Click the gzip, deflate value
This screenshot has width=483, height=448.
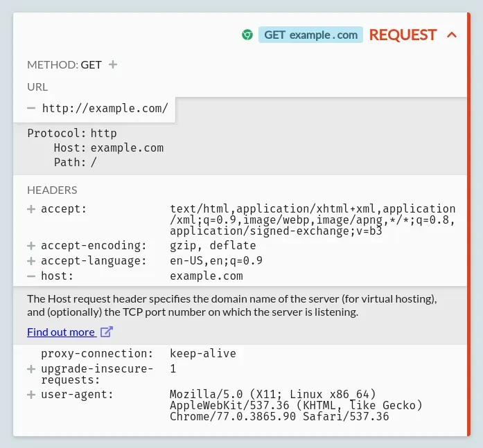pyautogui.click(x=213, y=246)
